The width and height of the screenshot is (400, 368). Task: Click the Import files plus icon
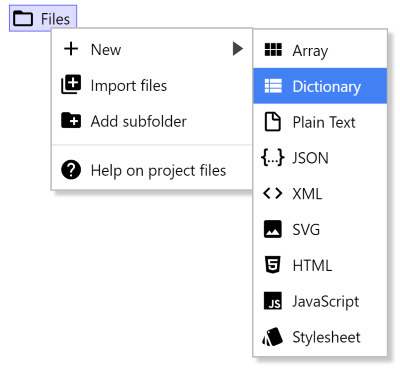point(71,85)
